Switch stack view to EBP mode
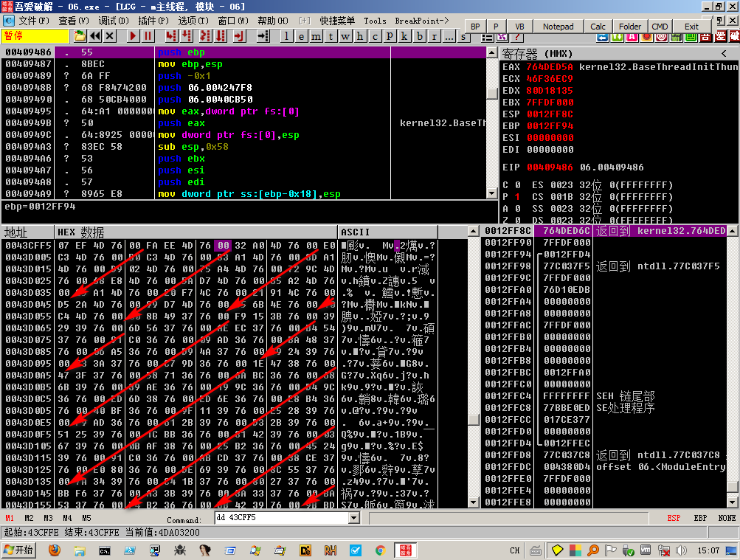Image resolution: width=740 pixels, height=560 pixels. (x=700, y=518)
